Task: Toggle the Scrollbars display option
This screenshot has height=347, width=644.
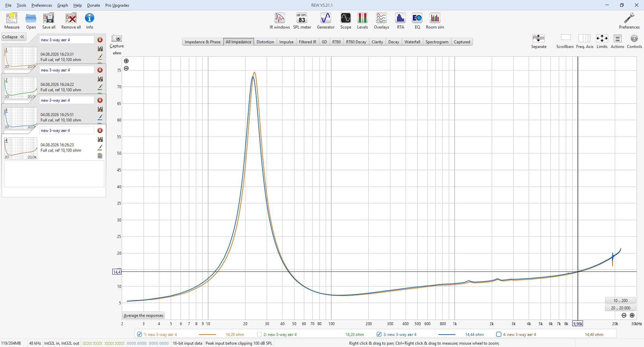Action: pos(565,41)
